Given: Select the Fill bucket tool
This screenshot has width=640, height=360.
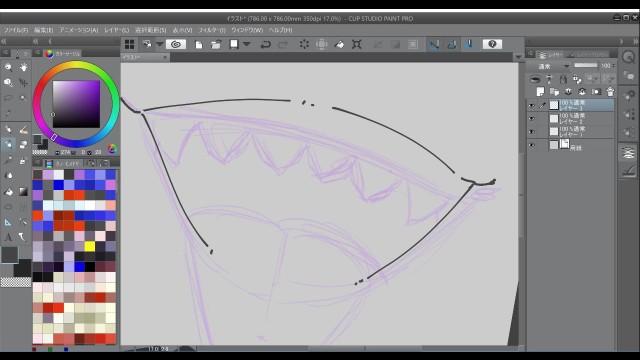Looking at the screenshot, I should [x=8, y=192].
